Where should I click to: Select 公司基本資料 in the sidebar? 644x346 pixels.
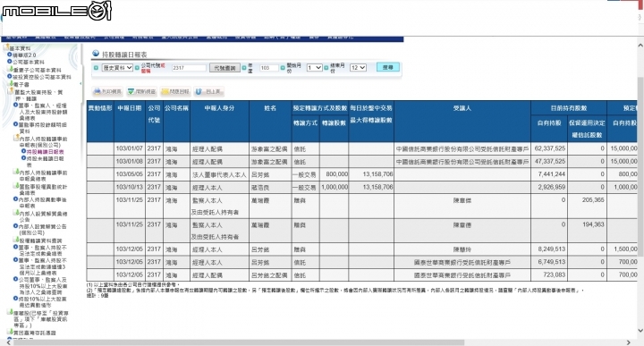pos(28,62)
